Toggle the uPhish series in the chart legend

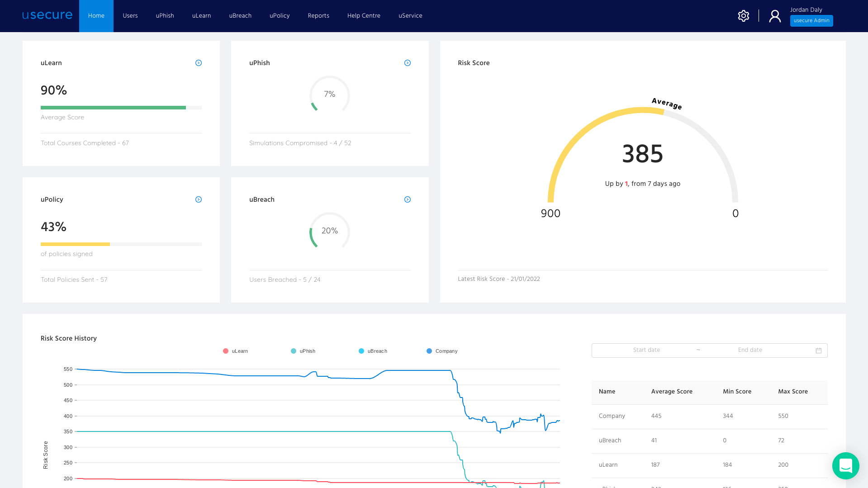(x=304, y=351)
